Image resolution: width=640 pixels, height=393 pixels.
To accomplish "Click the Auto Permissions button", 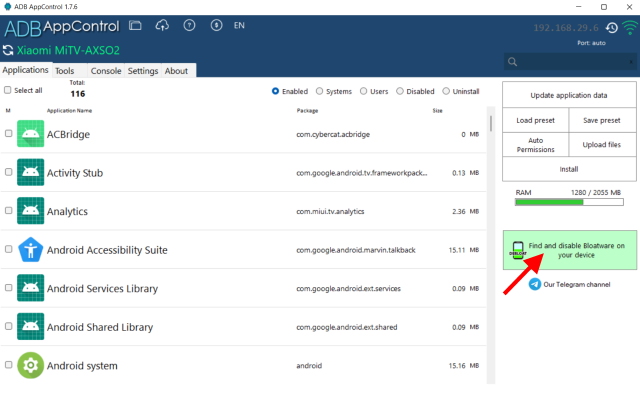I will 536,145.
